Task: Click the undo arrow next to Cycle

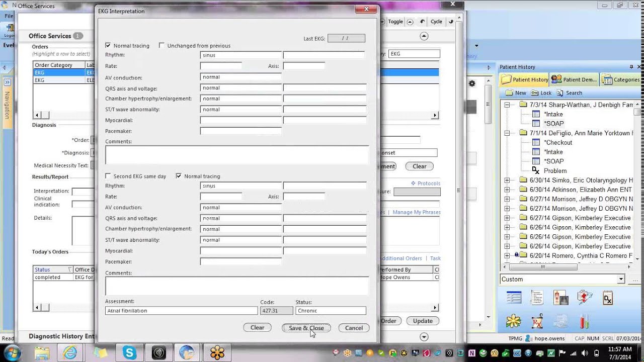Action: click(422, 22)
